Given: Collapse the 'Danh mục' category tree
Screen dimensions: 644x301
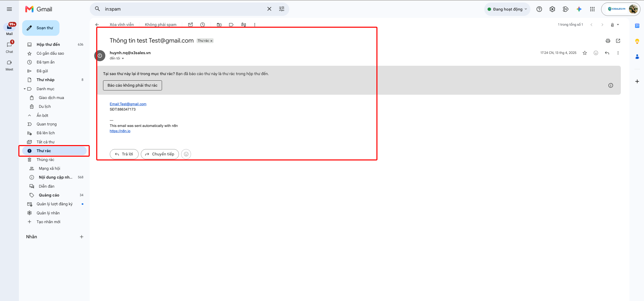Looking at the screenshot, I should [25, 89].
